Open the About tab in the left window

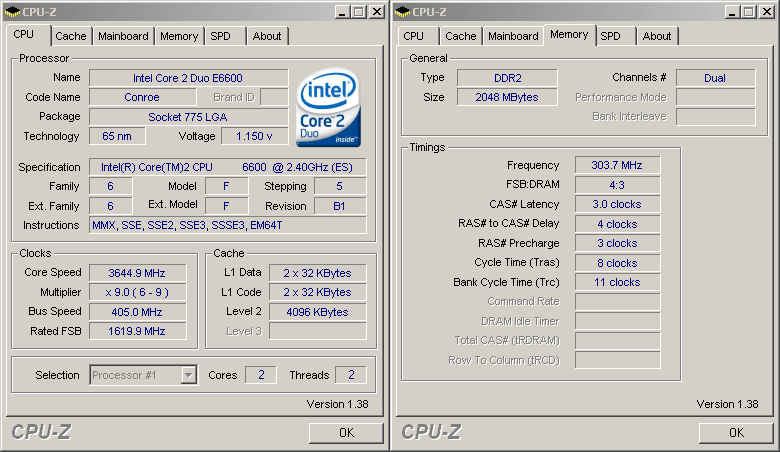pos(267,36)
